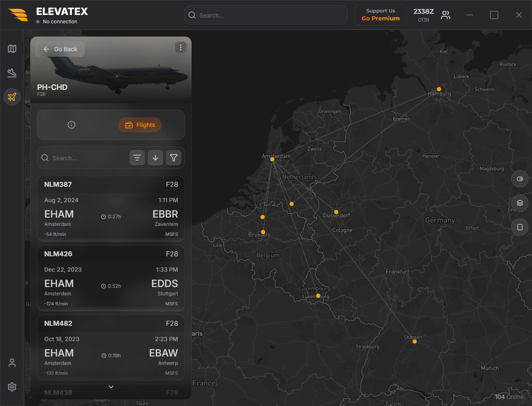The width and height of the screenshot is (532, 406).
Task: Click EDDS destination code in NLM426
Action: tap(165, 284)
